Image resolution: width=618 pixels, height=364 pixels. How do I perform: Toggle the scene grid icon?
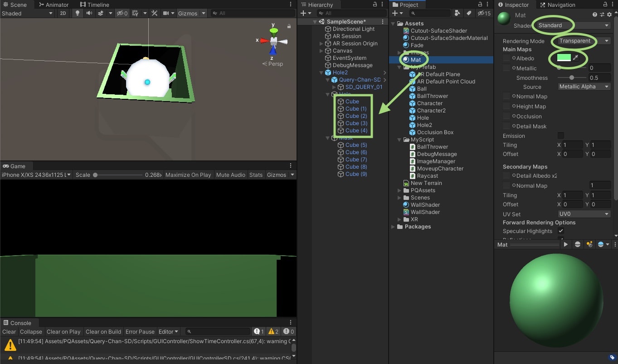pos(135,13)
